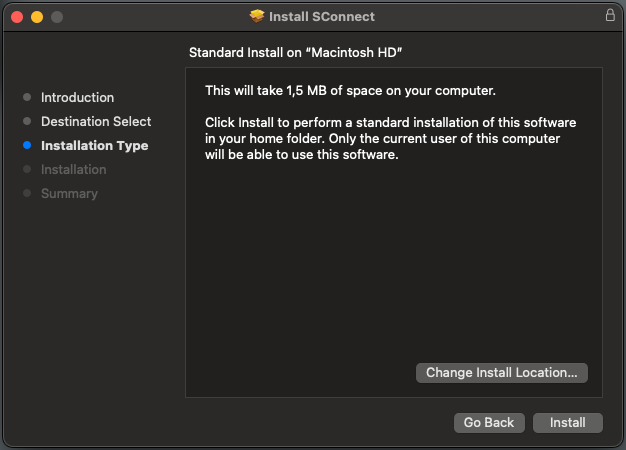Click the Introduction step bullet
Screen dimensions: 626x450
click(x=27, y=97)
